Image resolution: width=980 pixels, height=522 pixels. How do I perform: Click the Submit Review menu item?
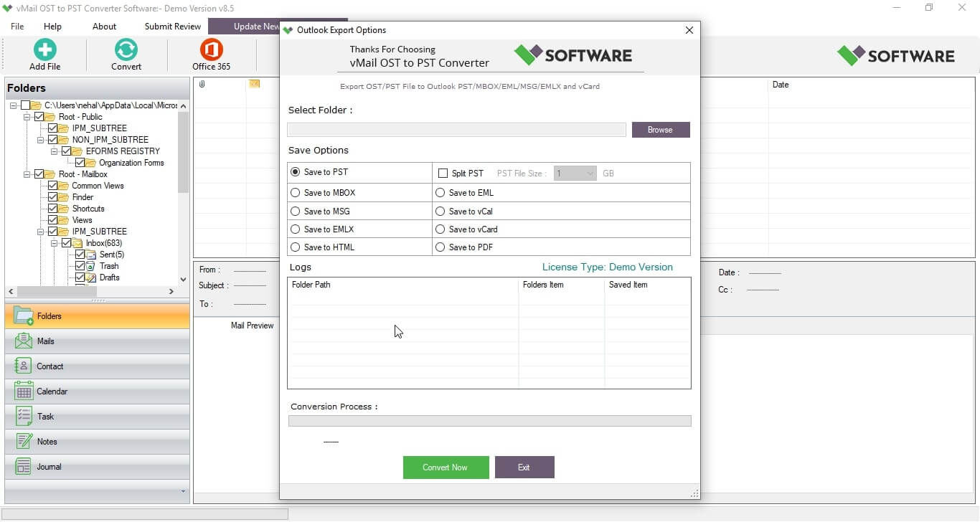click(173, 27)
